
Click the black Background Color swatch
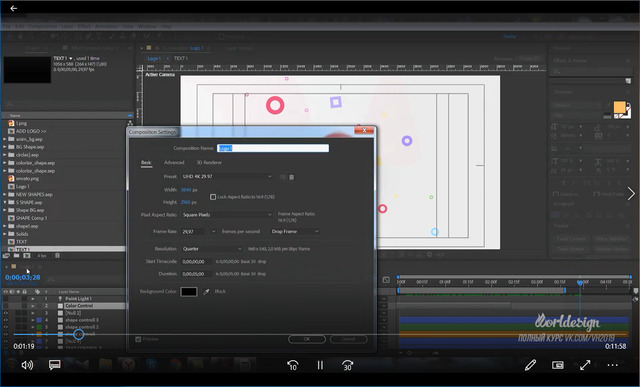(189, 291)
